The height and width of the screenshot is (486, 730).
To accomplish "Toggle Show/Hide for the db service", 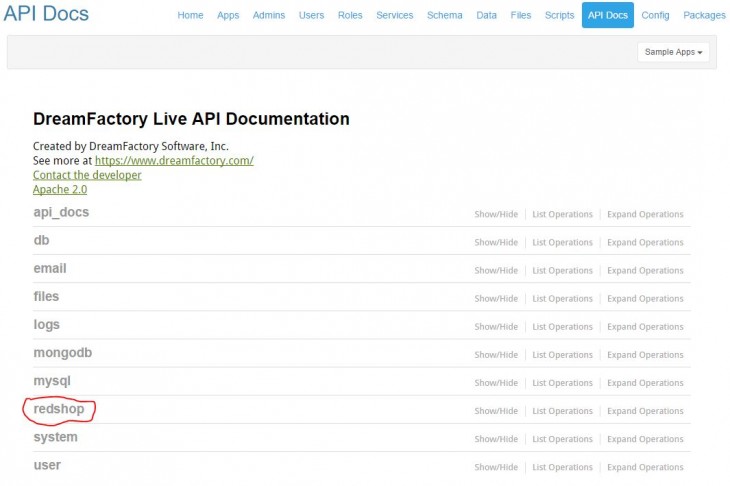I will 496,242.
